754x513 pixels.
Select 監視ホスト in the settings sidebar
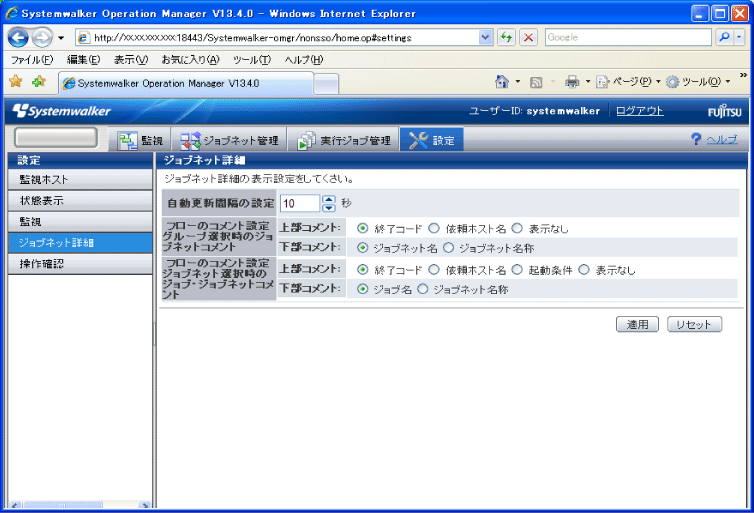[x=80, y=180]
